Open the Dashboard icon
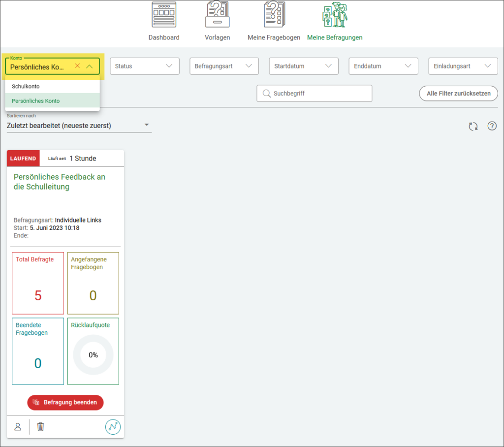Viewport: 504px width, 447px height. [164, 15]
